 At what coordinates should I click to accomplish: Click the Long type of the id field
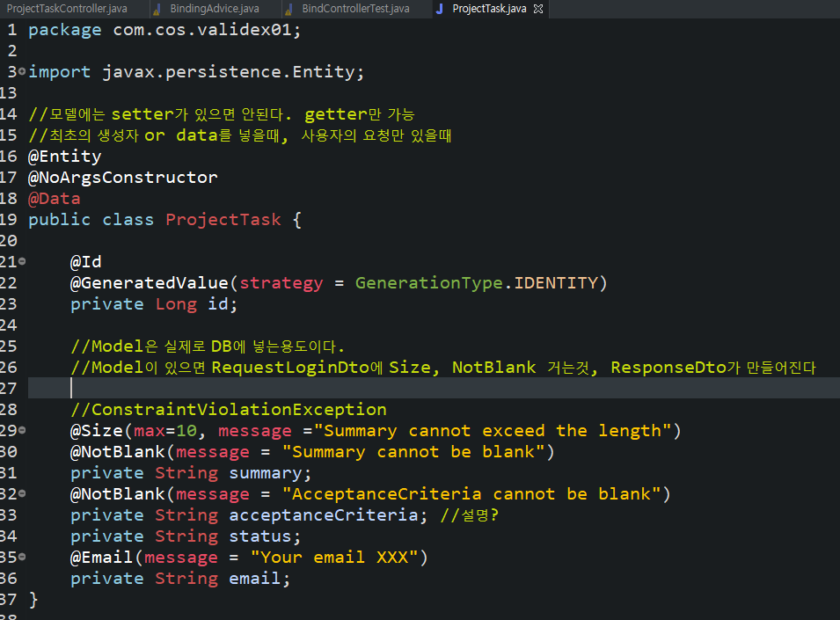tap(176, 304)
